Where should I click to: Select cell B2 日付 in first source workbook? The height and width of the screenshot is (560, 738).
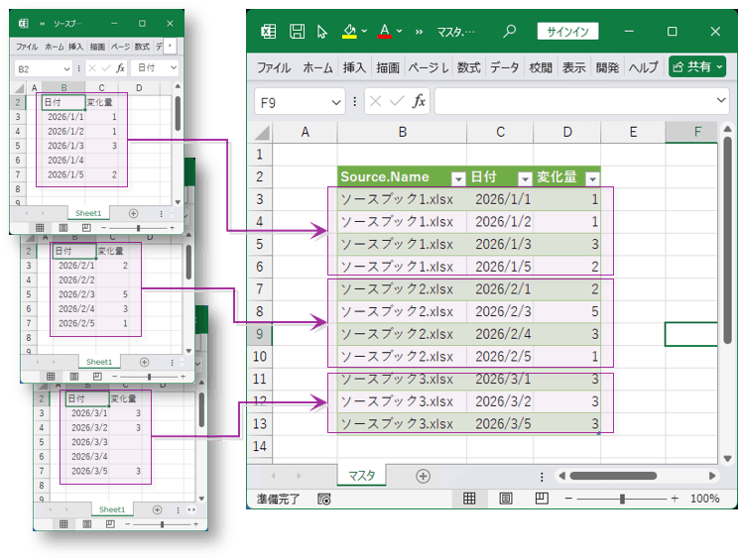(63, 101)
